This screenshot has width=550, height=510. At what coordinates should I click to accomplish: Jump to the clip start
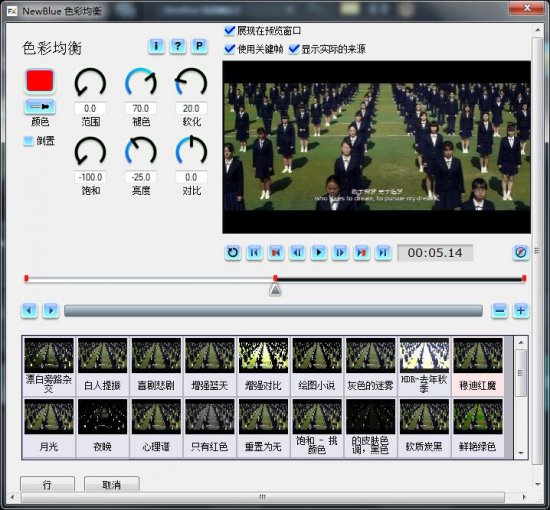coord(254,253)
